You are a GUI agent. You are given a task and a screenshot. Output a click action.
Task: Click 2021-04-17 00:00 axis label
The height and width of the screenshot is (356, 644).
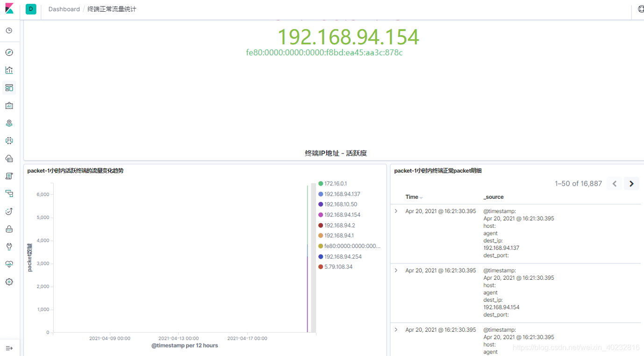click(247, 338)
